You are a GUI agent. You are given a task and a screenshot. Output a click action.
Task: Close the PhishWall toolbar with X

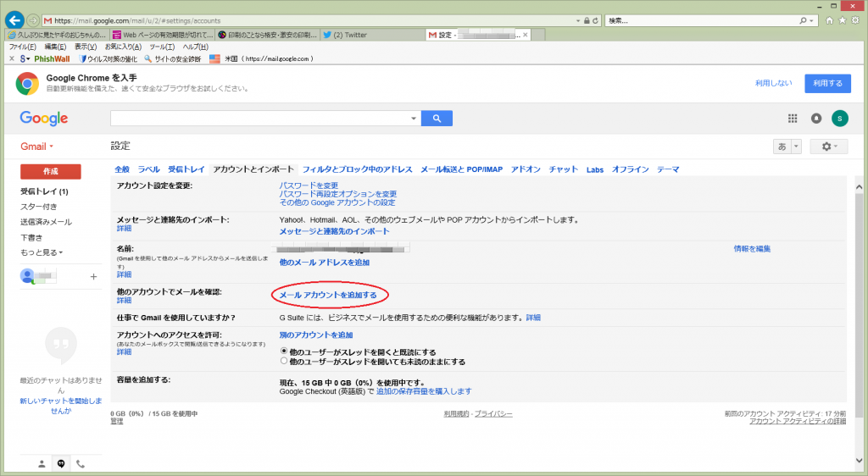tap(12, 58)
